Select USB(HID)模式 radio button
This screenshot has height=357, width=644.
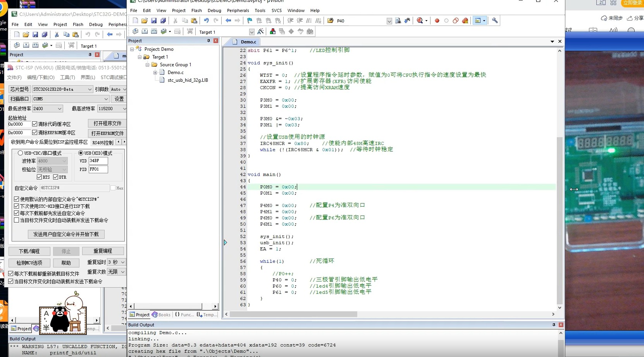click(81, 153)
